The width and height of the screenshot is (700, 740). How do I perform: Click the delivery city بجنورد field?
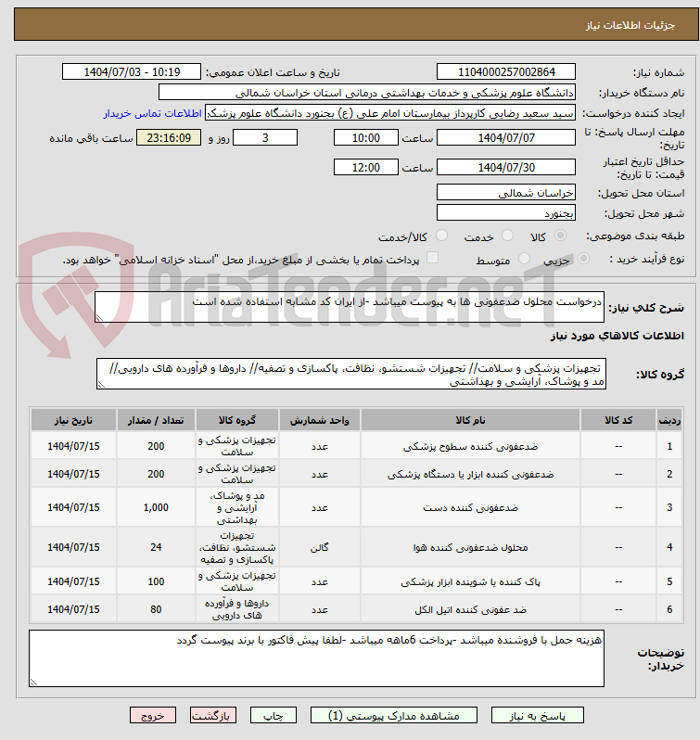(x=506, y=213)
